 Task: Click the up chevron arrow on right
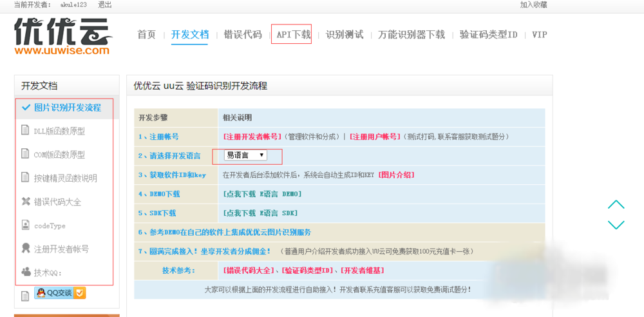click(616, 204)
